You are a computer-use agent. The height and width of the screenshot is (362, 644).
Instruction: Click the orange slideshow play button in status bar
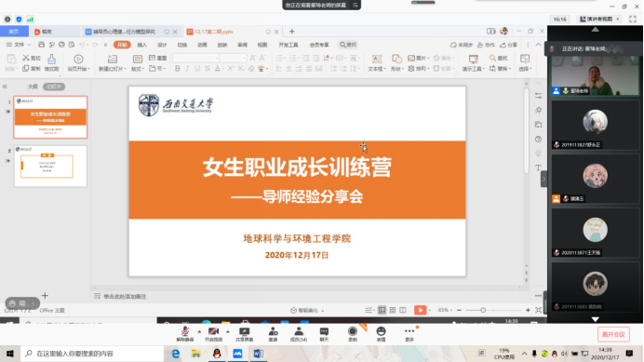(x=420, y=310)
